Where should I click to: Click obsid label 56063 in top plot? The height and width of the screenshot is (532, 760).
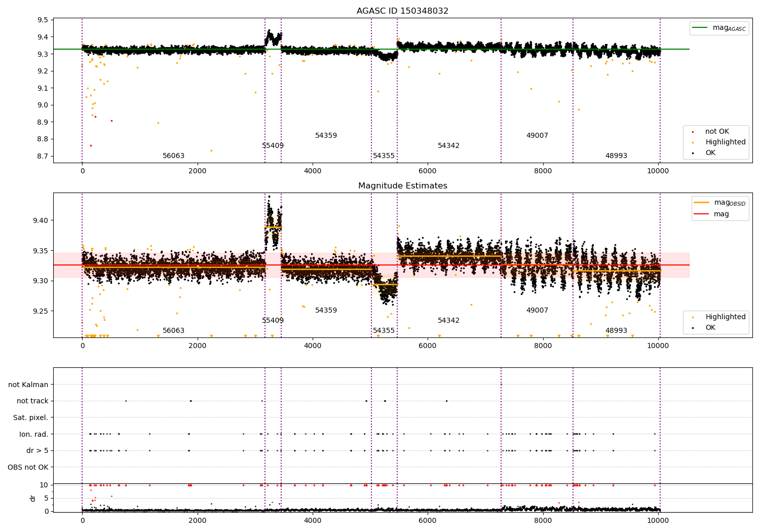[173, 156]
